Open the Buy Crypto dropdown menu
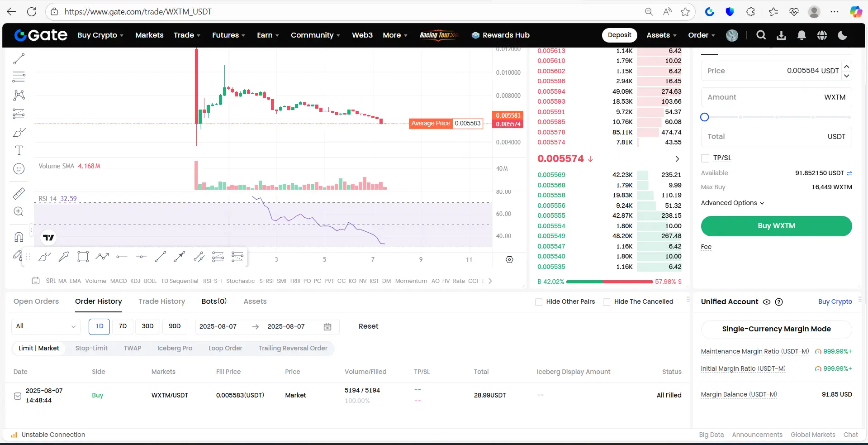 pyautogui.click(x=100, y=35)
